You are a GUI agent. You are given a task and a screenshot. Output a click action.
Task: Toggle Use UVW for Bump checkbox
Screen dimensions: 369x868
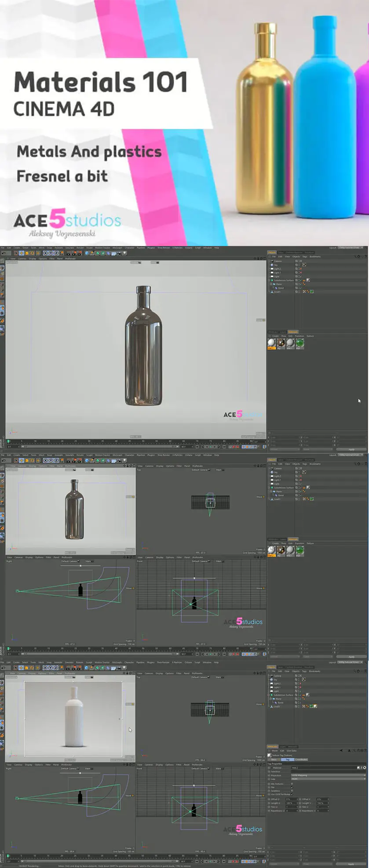[292, 794]
